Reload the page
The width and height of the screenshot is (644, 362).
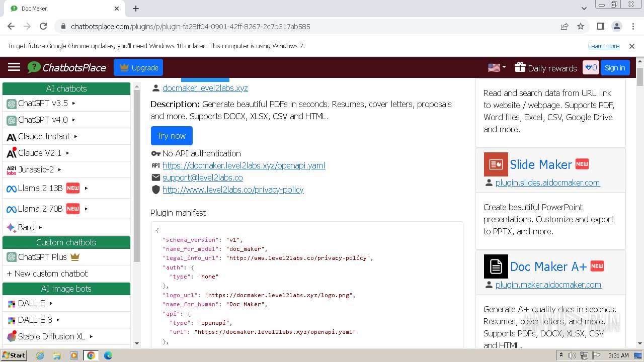click(43, 26)
